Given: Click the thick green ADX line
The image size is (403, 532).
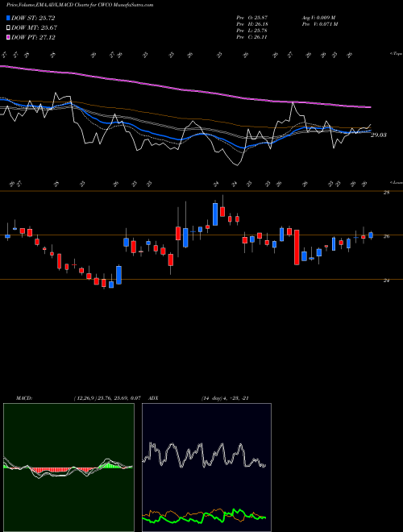Looking at the screenshot, I should tap(204, 514).
